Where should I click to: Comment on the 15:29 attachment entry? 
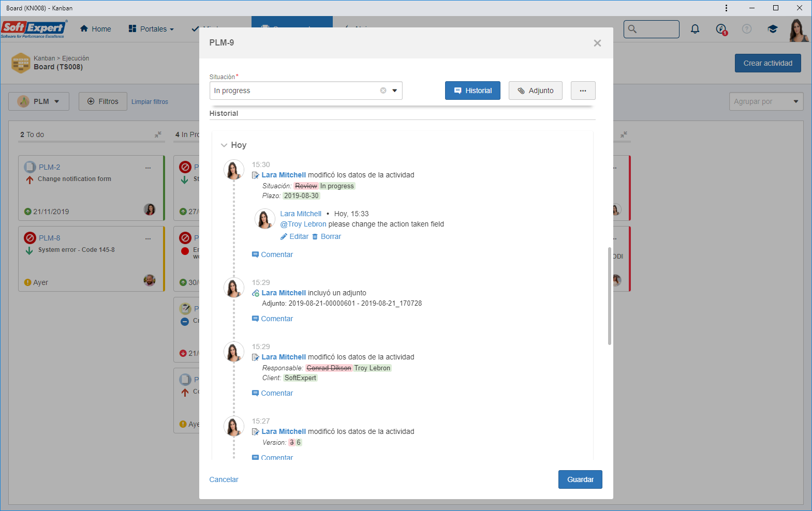[x=272, y=319]
